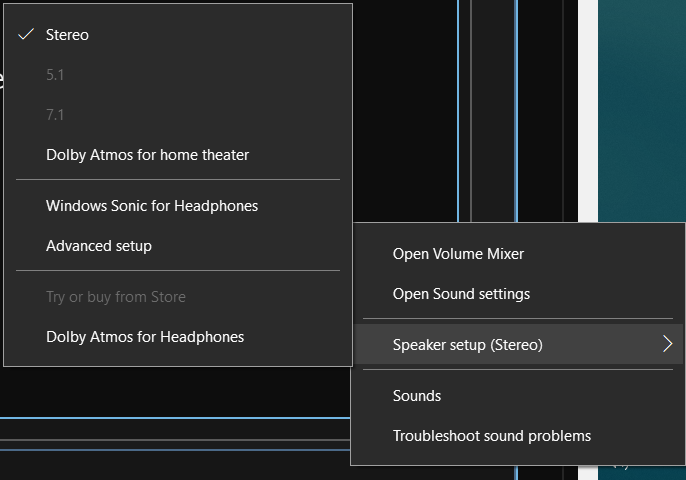The width and height of the screenshot is (686, 480).
Task: Launch Troubleshoot sound problems
Action: click(x=491, y=436)
